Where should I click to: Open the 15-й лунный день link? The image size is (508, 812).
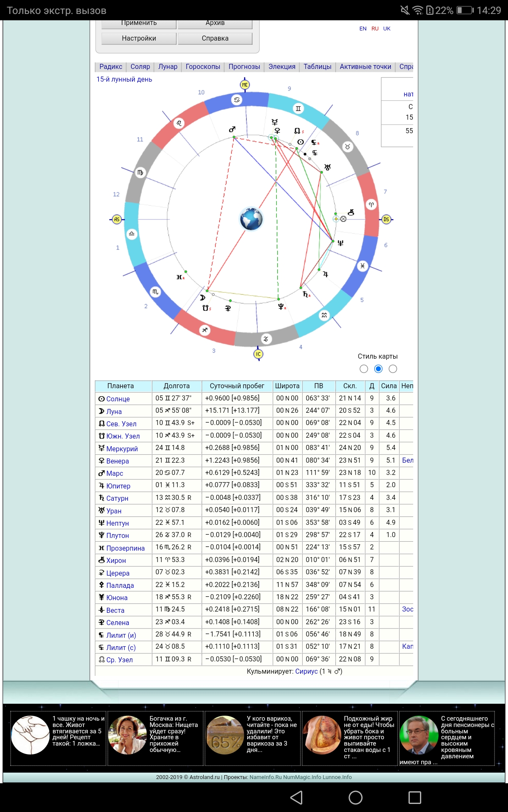[124, 79]
